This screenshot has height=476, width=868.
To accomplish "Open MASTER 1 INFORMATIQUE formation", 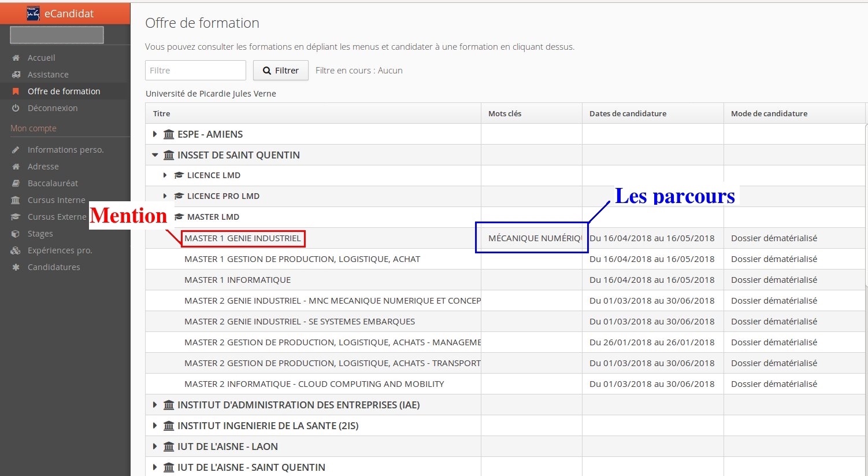I will coord(238,280).
